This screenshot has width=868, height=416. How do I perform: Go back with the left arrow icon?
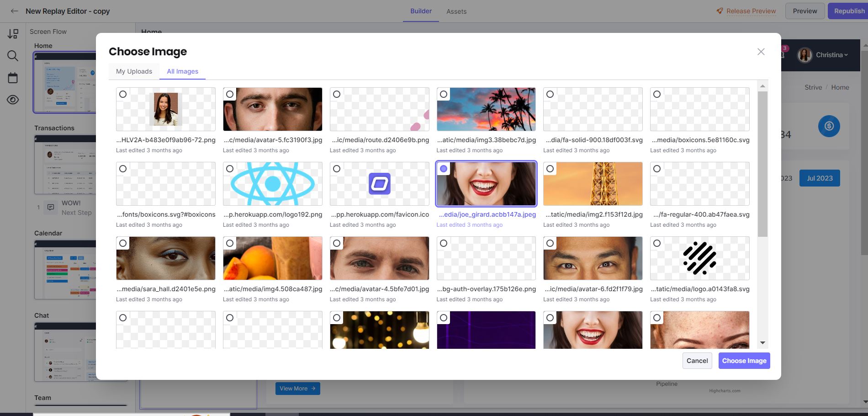pos(15,11)
